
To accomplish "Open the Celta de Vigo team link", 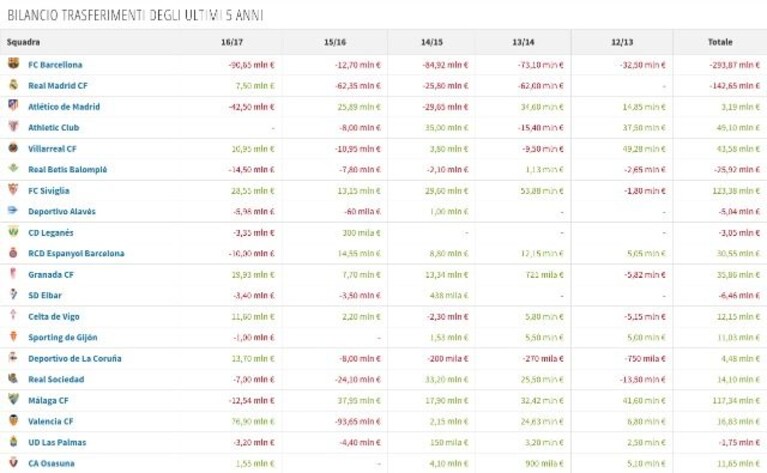I will [53, 316].
